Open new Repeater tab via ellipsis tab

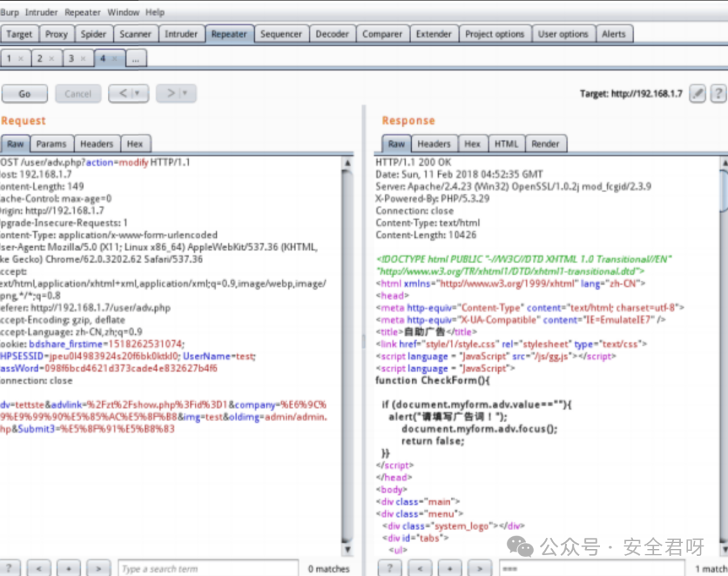tap(135, 59)
